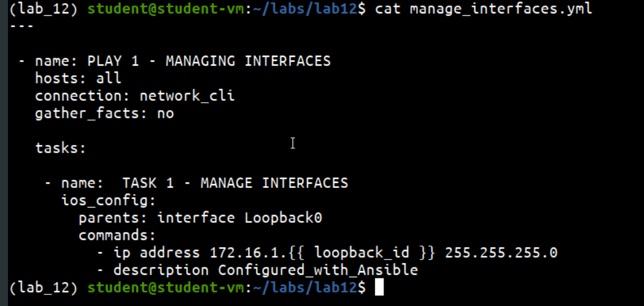644x306 pixels.
Task: Click the '---' YAML document start marker
Action: click(21, 26)
